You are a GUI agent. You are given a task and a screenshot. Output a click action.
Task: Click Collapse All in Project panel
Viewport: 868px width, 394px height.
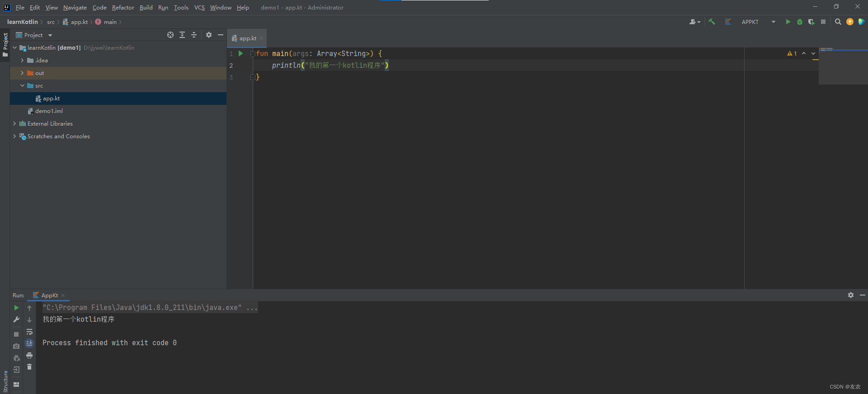194,35
